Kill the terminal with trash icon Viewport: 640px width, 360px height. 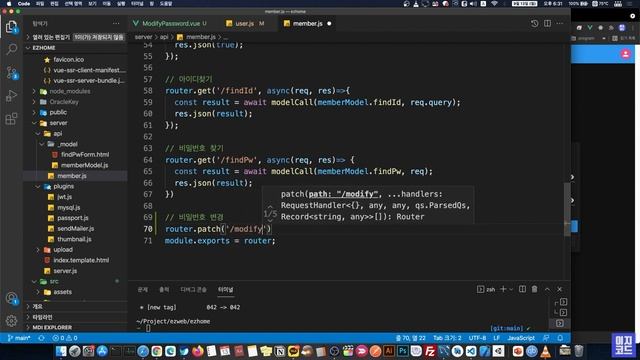tap(534, 289)
